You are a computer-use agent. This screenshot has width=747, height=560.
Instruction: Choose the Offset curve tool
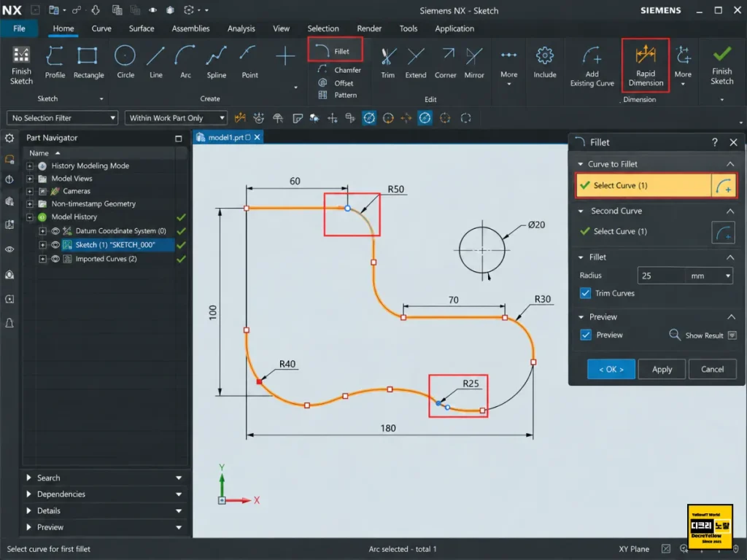point(336,83)
